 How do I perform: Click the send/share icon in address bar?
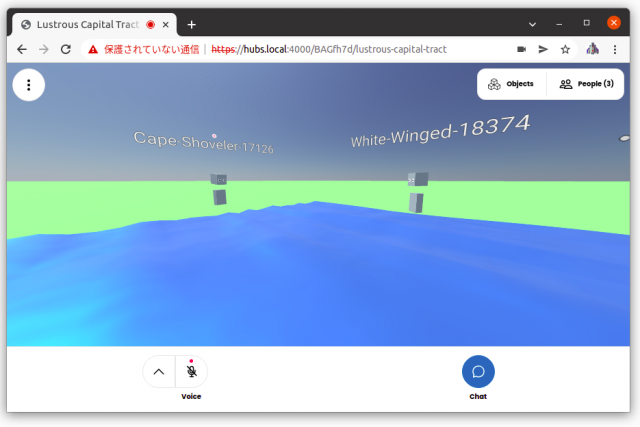pyautogui.click(x=543, y=49)
